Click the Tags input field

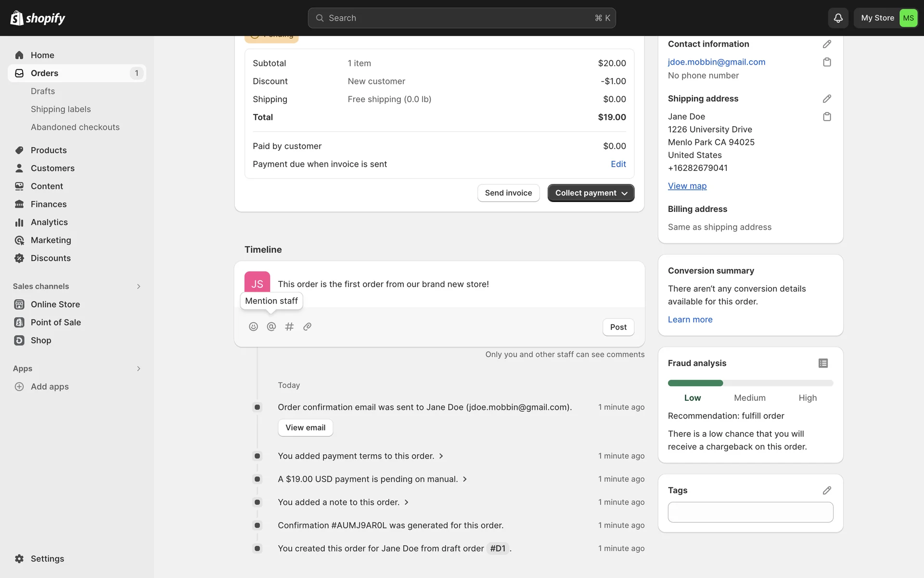click(750, 512)
